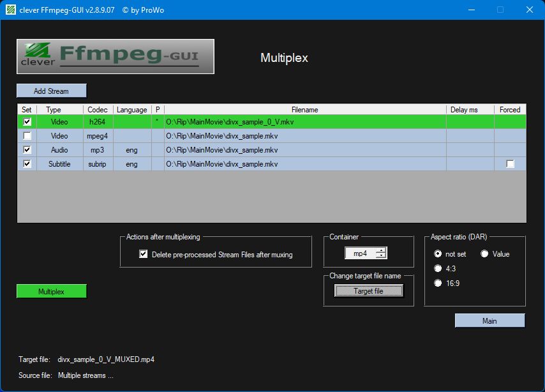Viewport: 545px width, 392px height.
Task: Click the subrip codec cell
Action: (98, 164)
